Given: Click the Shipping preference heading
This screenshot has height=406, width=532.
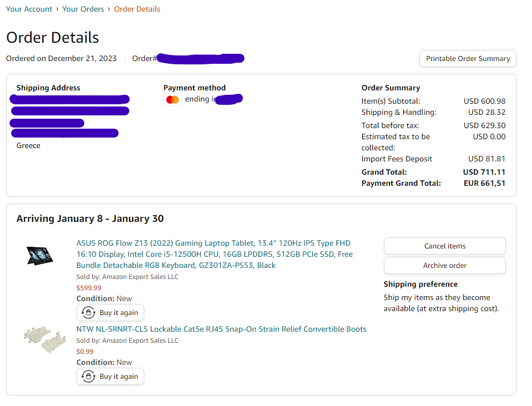Looking at the screenshot, I should (420, 284).
